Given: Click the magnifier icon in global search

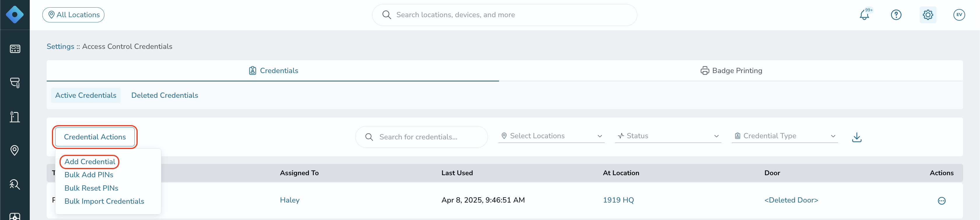Looking at the screenshot, I should [x=386, y=15].
